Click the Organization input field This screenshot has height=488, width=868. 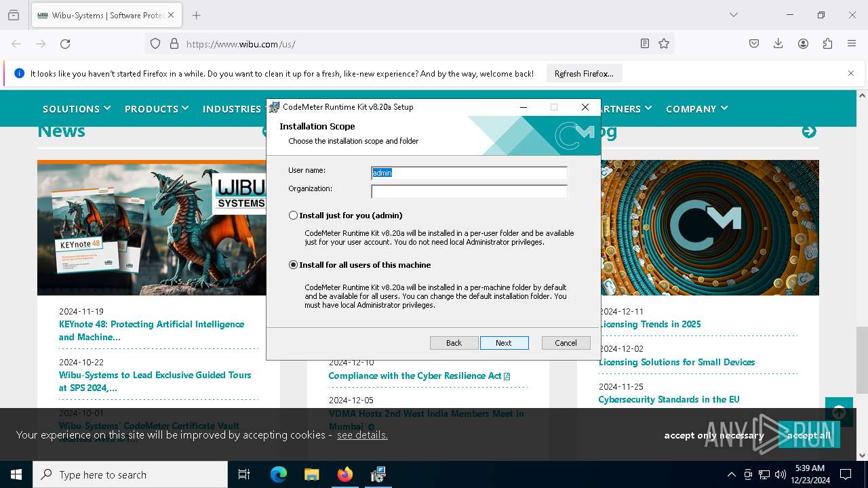(x=469, y=191)
